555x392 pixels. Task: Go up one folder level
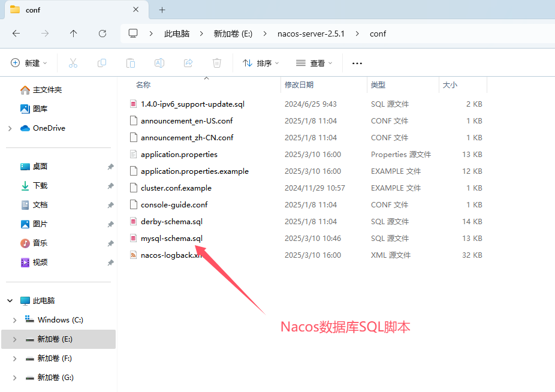coord(73,34)
